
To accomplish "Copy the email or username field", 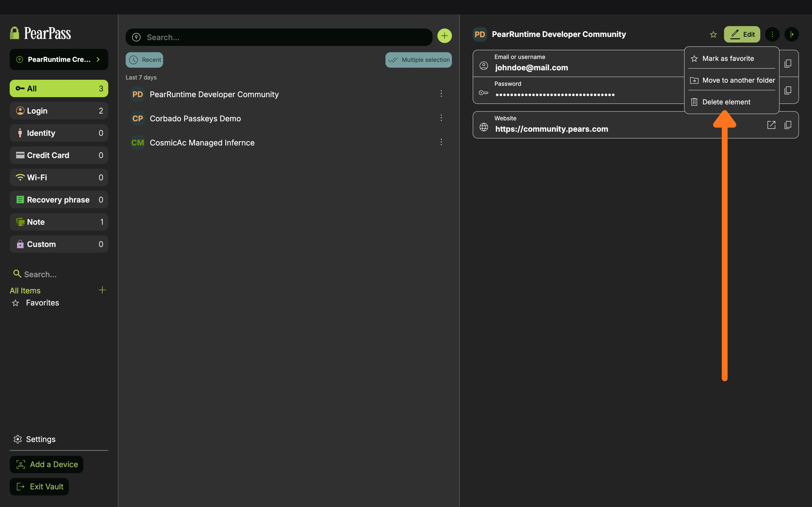I will click(788, 63).
